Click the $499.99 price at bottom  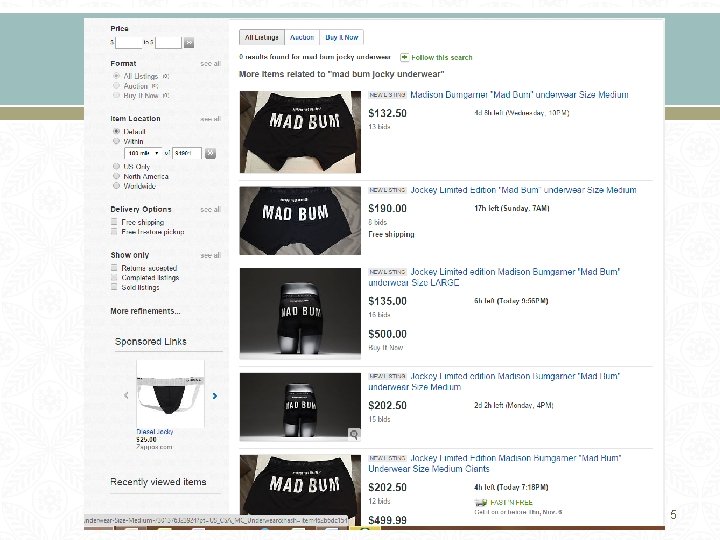pos(388,520)
